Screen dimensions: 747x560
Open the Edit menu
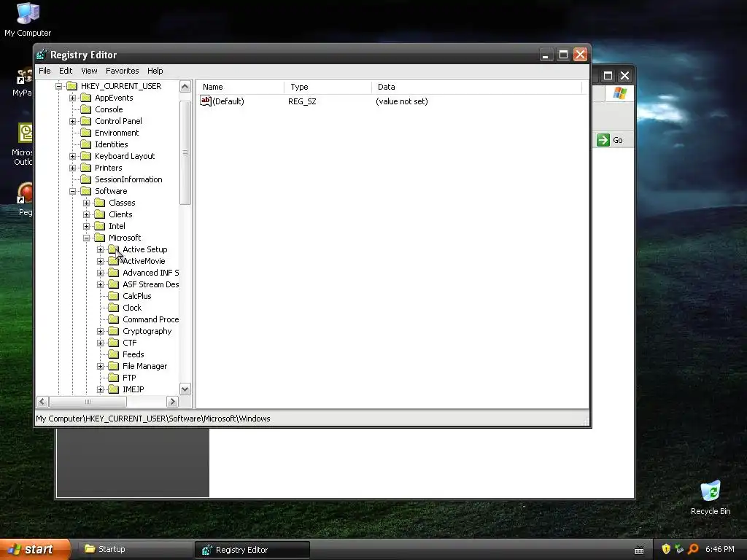tap(66, 71)
